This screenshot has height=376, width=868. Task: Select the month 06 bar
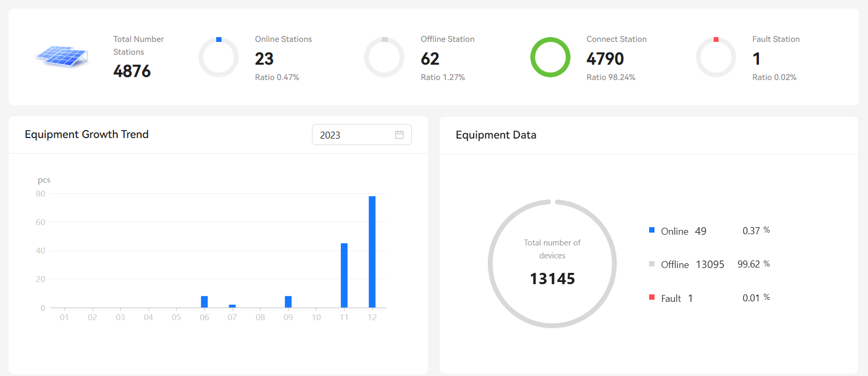204,302
